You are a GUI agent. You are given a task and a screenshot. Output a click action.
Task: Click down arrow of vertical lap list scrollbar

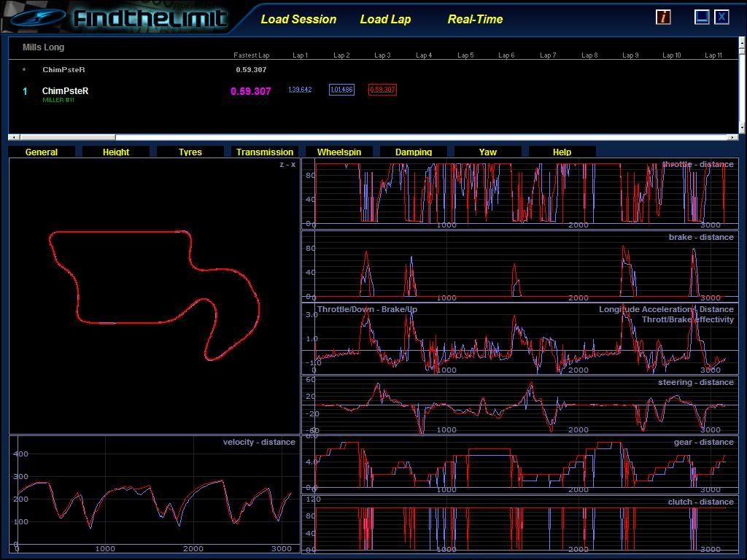742,128
